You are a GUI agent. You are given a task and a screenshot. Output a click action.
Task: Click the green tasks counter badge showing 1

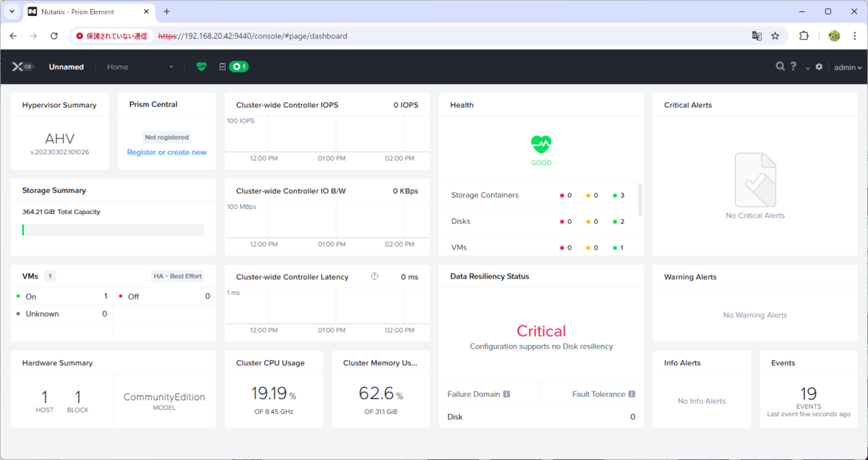(239, 67)
